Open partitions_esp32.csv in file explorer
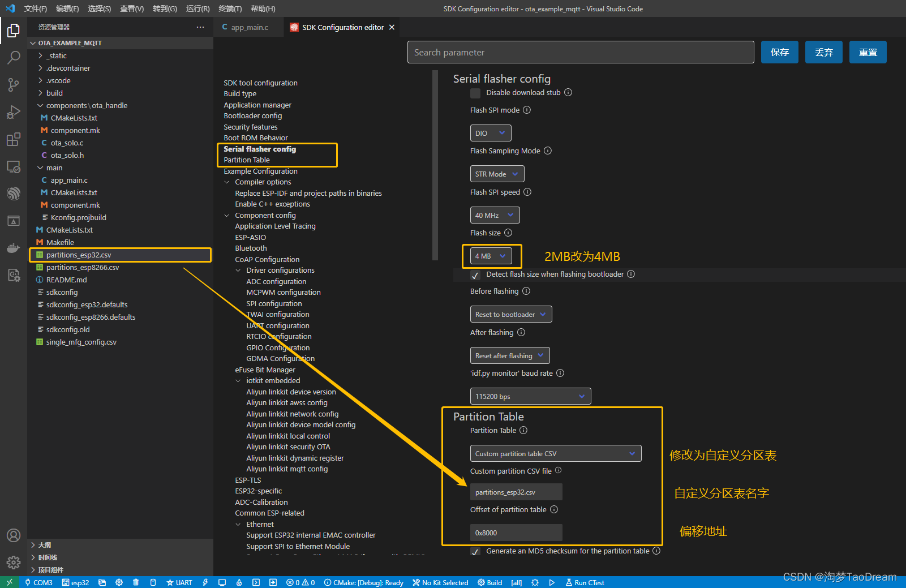Screen dimensions: 906x588 [x=121, y=255]
